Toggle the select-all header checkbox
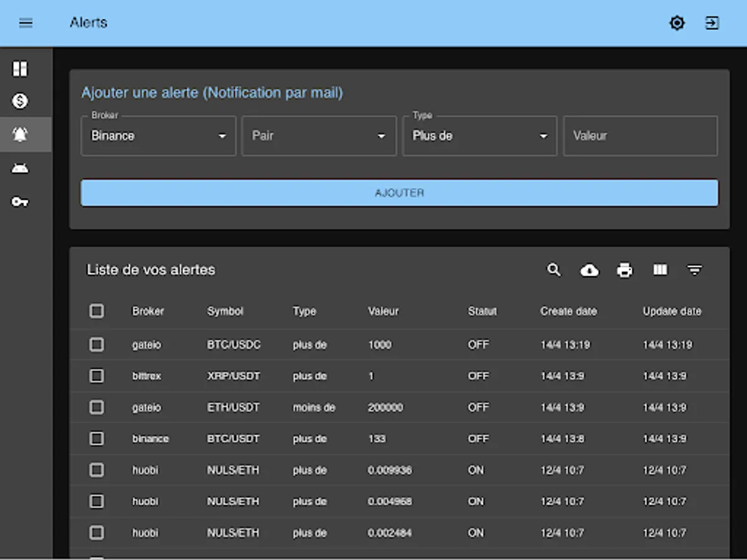Viewport: 747px width, 560px height. pyautogui.click(x=96, y=310)
